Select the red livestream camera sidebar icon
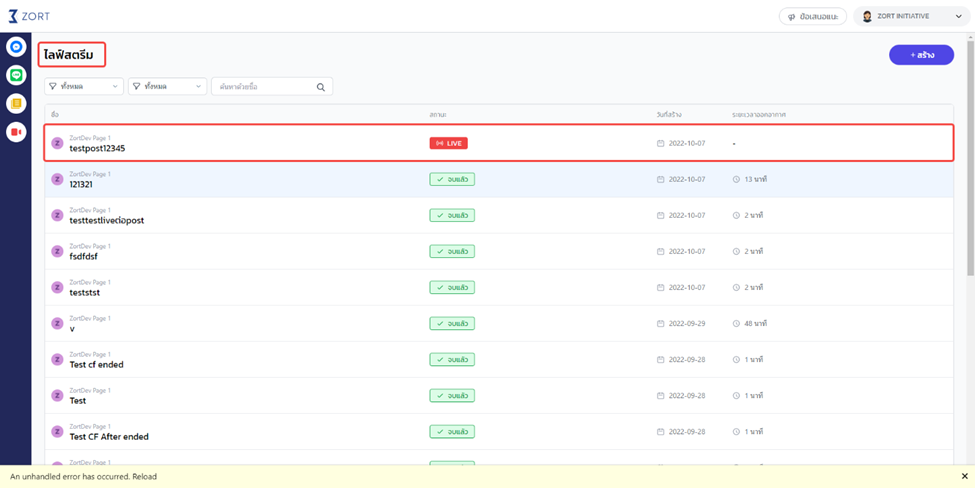The image size is (975, 488). [x=16, y=132]
